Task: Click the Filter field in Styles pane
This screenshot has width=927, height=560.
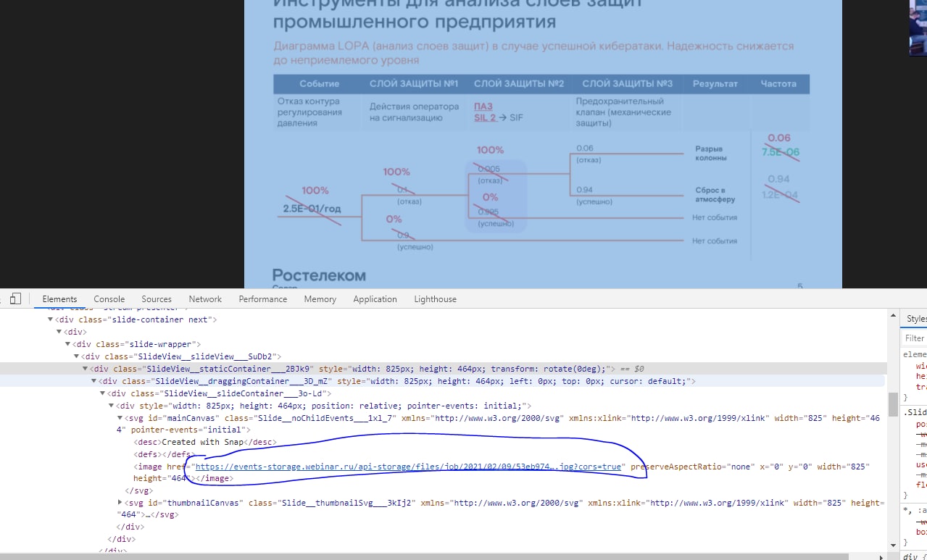Action: point(915,338)
